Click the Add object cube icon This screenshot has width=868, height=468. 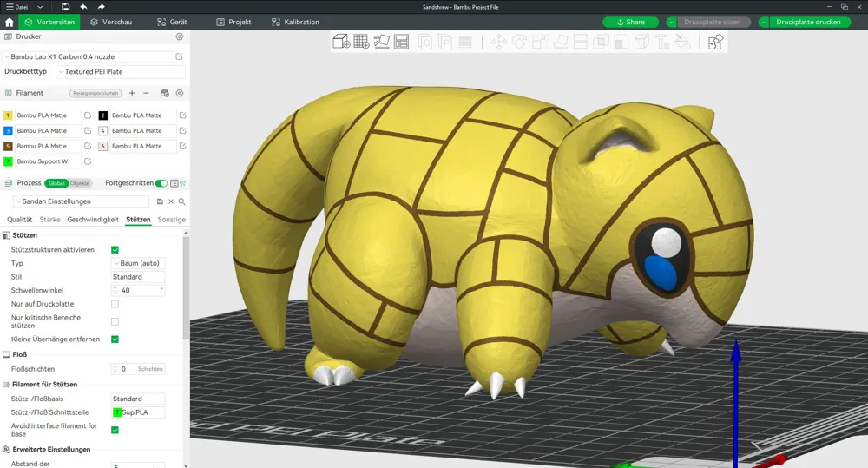tap(341, 42)
